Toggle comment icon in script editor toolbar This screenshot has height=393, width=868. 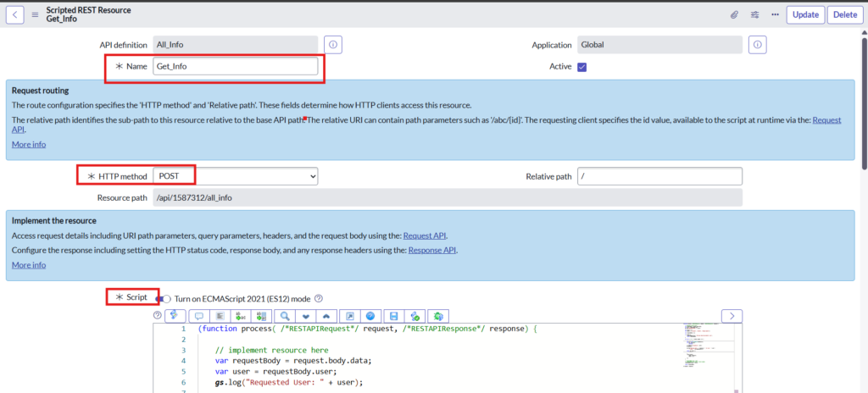(199, 316)
